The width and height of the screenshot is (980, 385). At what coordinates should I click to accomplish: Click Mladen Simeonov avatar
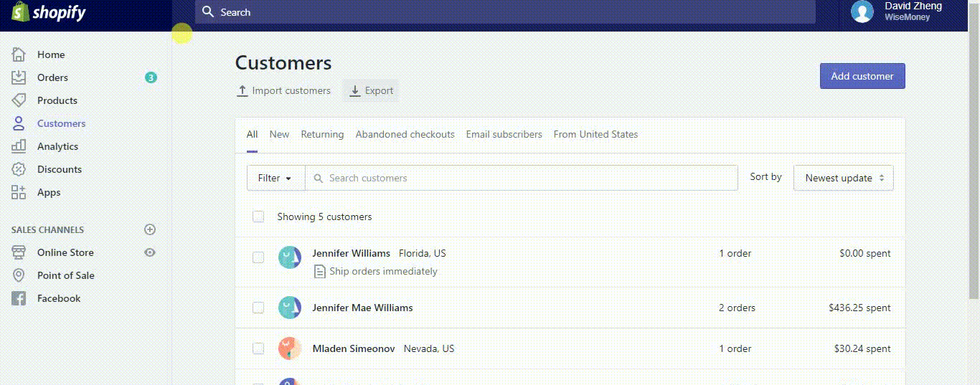click(290, 348)
